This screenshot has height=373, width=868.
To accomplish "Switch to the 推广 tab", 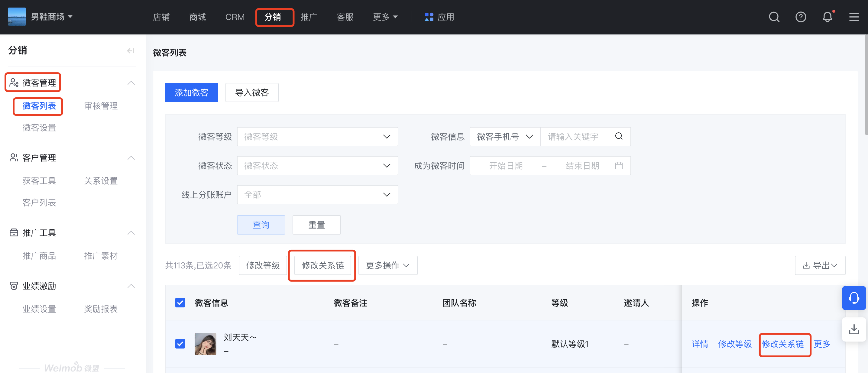I will point(309,17).
